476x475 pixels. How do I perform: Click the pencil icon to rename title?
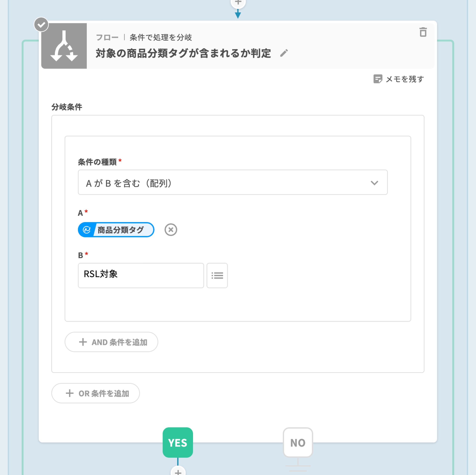[284, 53]
